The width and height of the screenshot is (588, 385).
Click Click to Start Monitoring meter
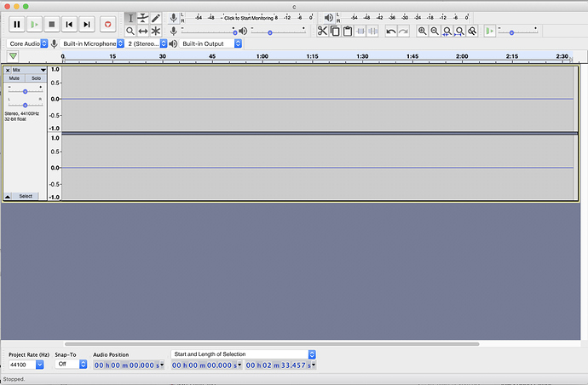249,18
